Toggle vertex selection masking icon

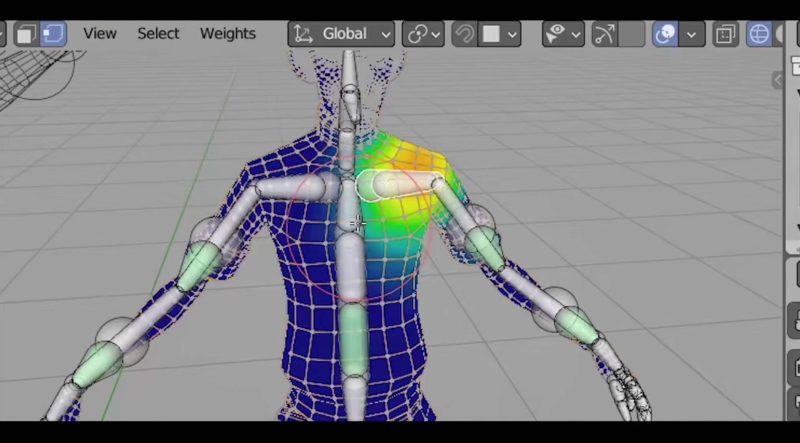[x=52, y=34]
